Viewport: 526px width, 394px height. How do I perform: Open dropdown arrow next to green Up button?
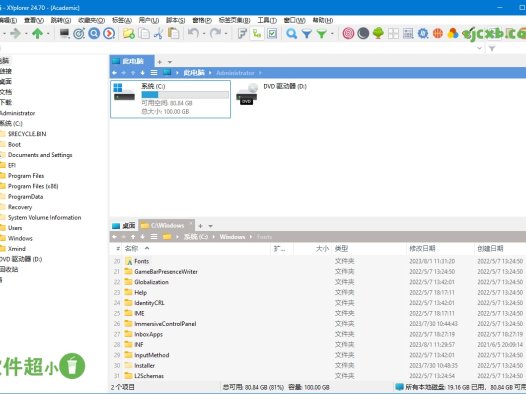[48, 33]
